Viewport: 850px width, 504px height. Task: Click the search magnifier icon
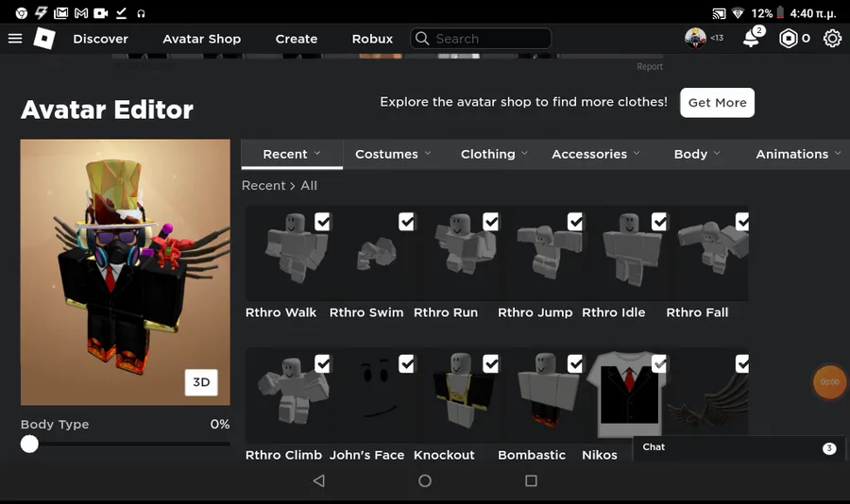pos(422,39)
